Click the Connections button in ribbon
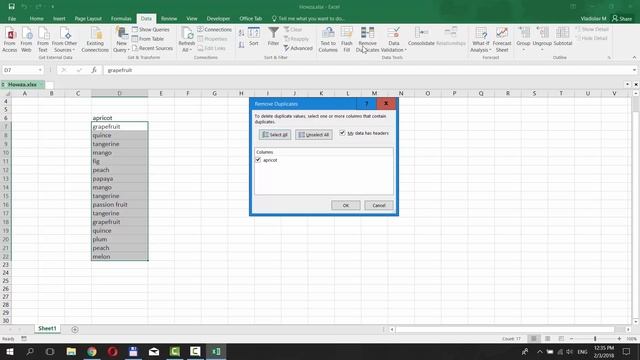 (214, 29)
